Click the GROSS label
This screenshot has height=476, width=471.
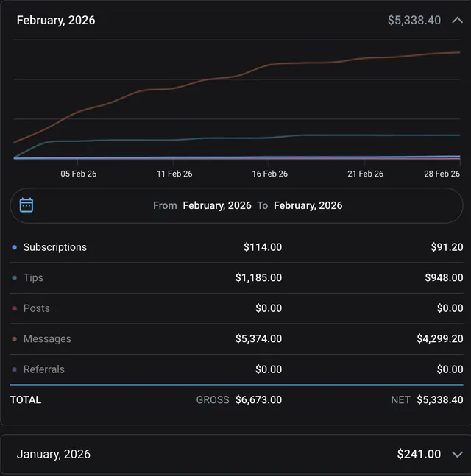tap(213, 399)
